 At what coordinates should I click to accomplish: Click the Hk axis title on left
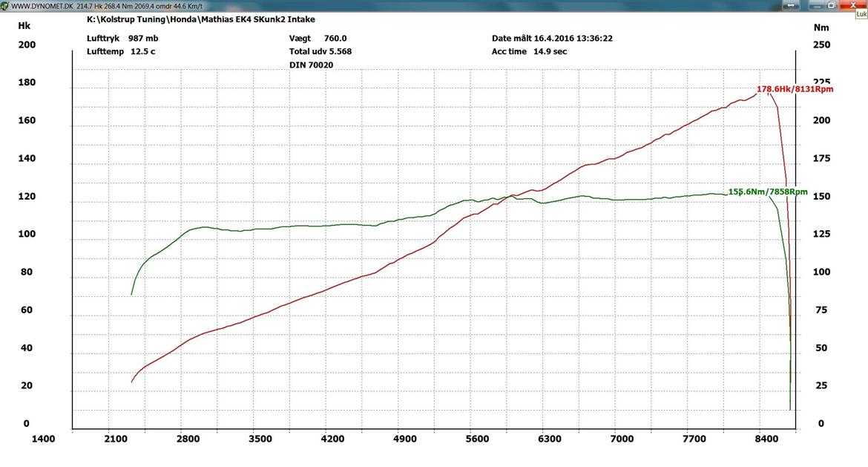[24, 25]
